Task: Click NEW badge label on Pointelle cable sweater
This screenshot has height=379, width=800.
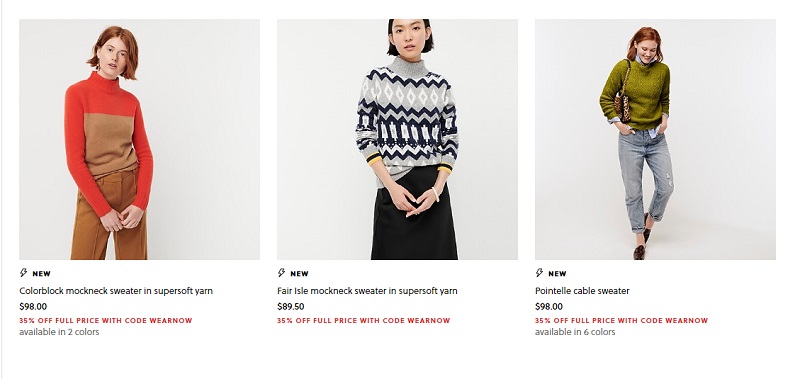Action: tap(557, 273)
